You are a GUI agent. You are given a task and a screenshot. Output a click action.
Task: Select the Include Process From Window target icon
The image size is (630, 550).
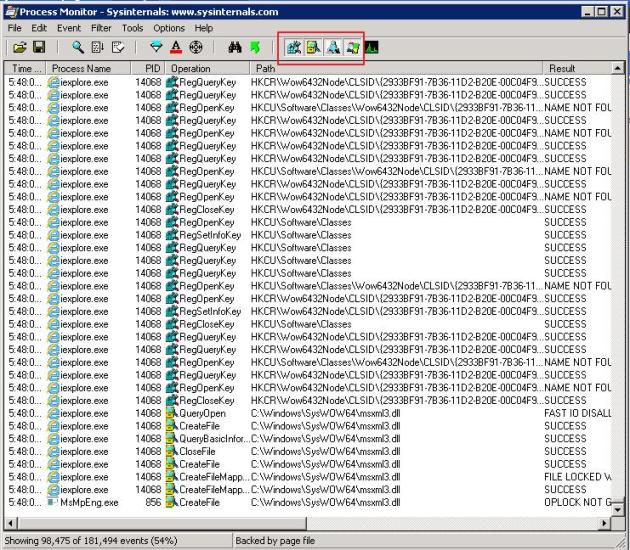[196, 47]
